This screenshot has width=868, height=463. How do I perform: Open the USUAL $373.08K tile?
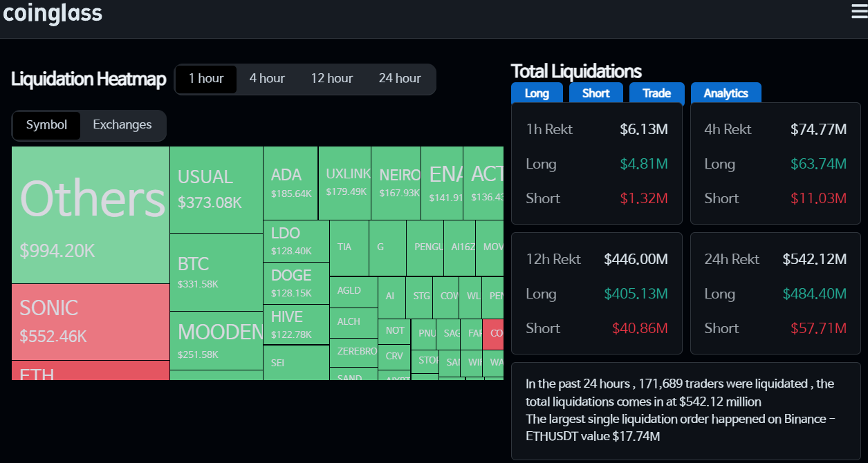[216, 189]
